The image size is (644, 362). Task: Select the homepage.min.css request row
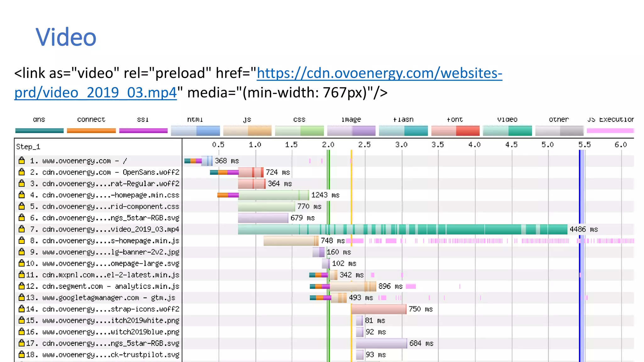click(111, 195)
